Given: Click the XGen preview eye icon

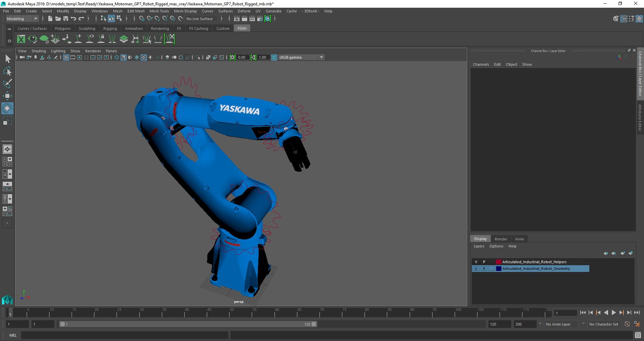Looking at the screenshot, I should point(33,39).
